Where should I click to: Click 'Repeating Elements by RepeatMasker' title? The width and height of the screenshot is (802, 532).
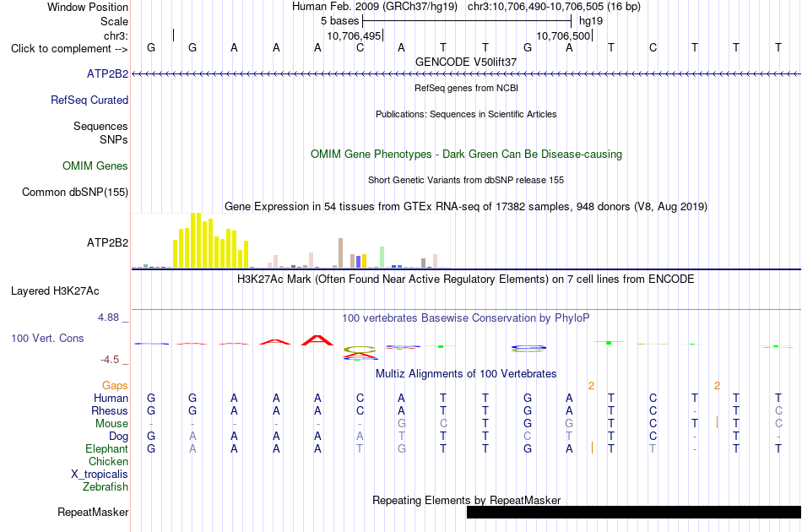pos(466,500)
